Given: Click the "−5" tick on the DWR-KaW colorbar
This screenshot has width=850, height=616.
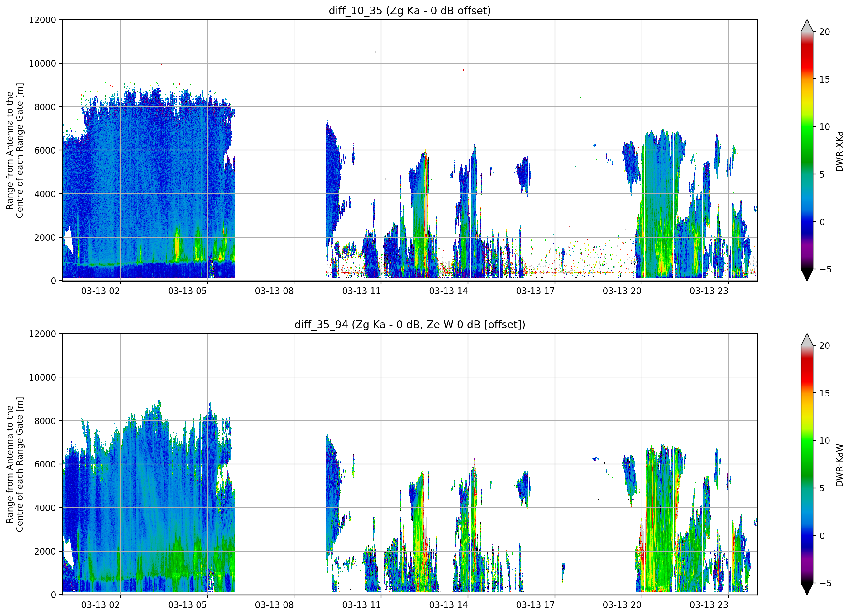Looking at the screenshot, I should [824, 583].
